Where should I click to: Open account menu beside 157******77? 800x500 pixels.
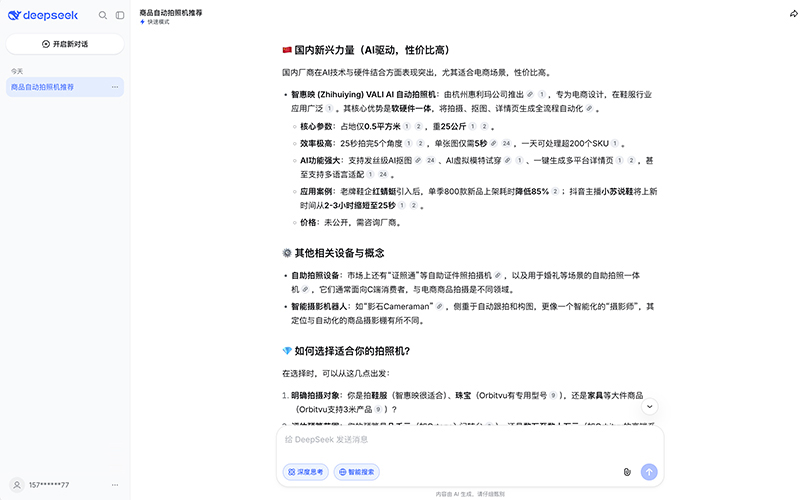coord(115,485)
